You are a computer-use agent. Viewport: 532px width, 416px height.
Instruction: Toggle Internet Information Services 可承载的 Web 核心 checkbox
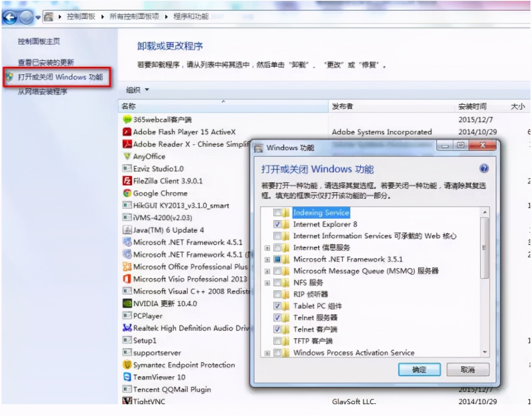tap(277, 236)
